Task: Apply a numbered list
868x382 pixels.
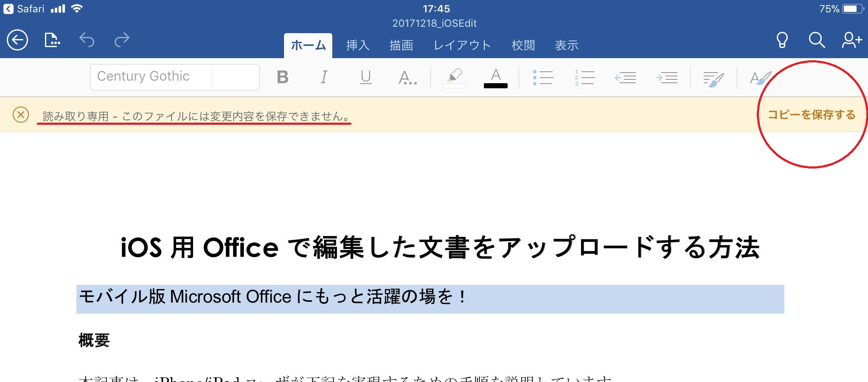Action: [584, 78]
